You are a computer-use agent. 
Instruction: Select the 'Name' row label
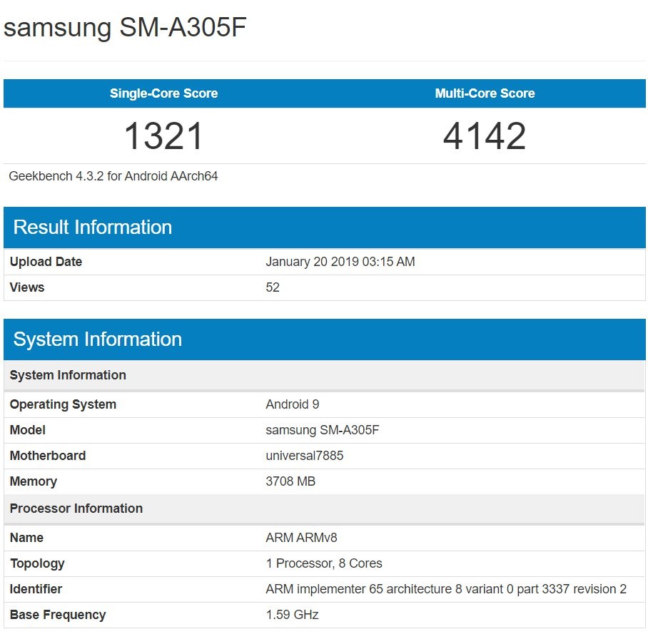tap(26, 538)
